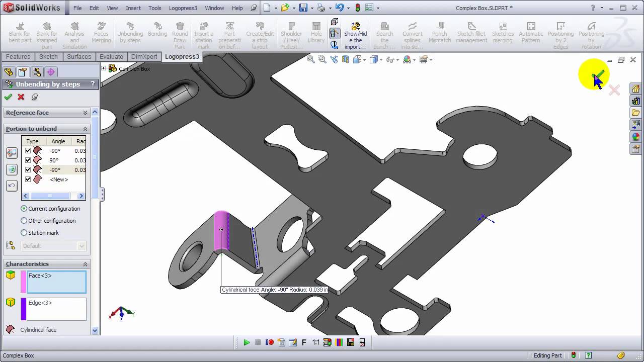Click the Play macro green triangle
Image resolution: width=644 pixels, height=362 pixels.
click(247, 342)
